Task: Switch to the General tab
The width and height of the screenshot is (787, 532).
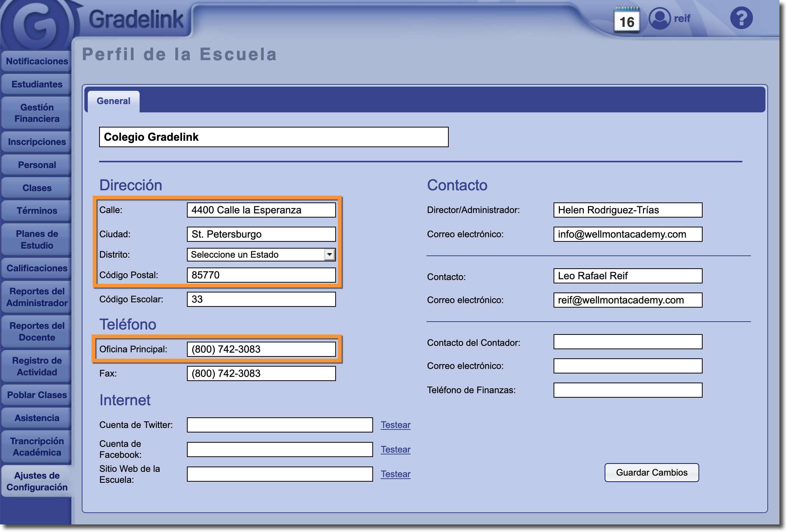Action: (114, 101)
